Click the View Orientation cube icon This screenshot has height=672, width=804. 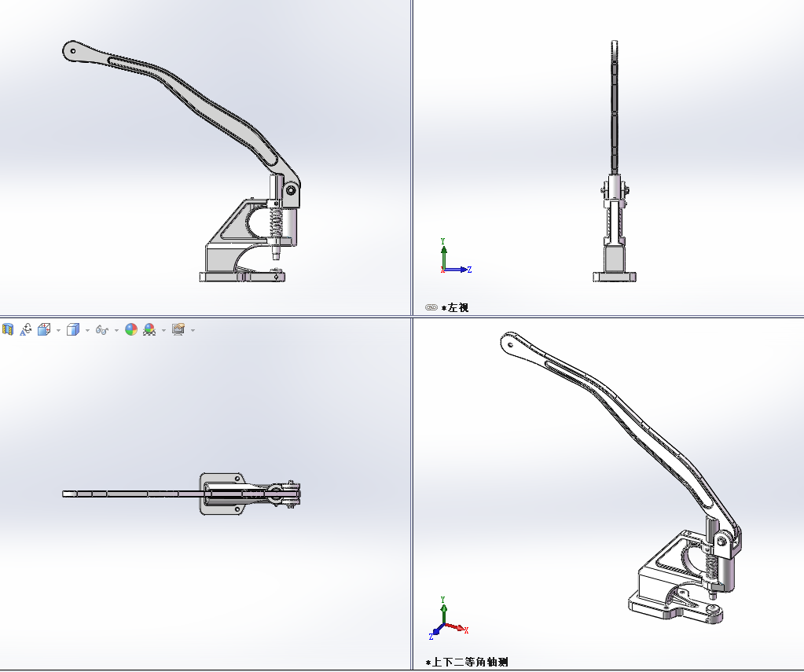point(44,329)
